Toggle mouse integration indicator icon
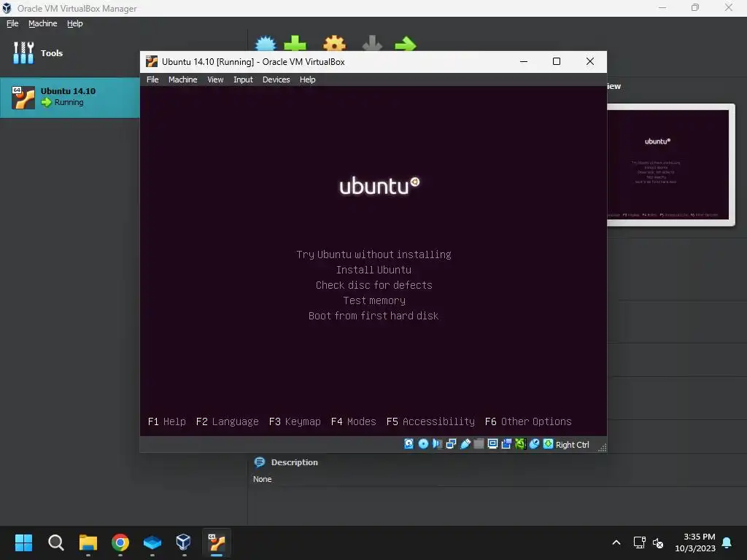 pyautogui.click(x=534, y=444)
